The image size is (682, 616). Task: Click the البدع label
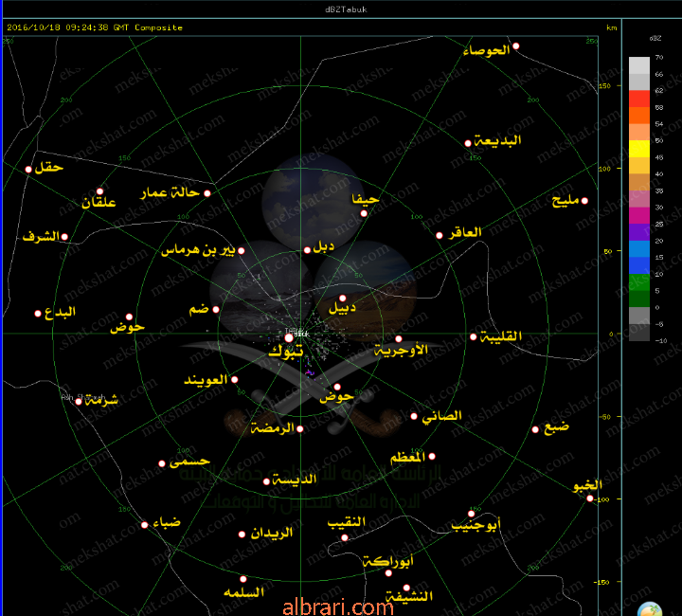coord(60,312)
